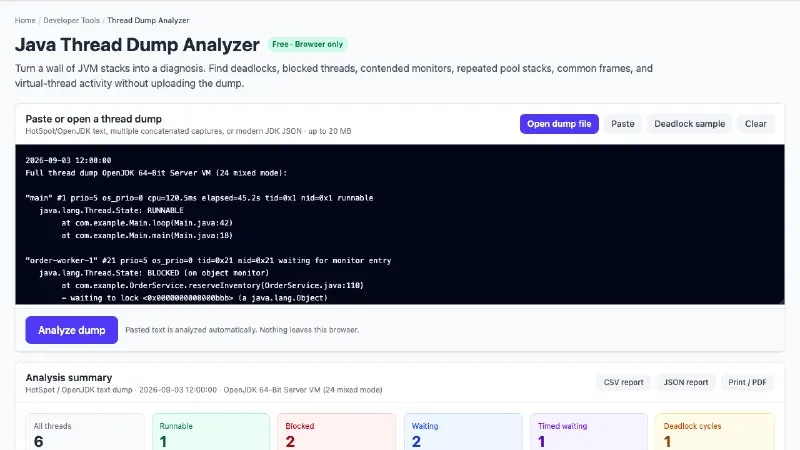Select the Deadlock cycles summary card
Image resolution: width=800 pixels, height=450 pixels.
point(715,432)
